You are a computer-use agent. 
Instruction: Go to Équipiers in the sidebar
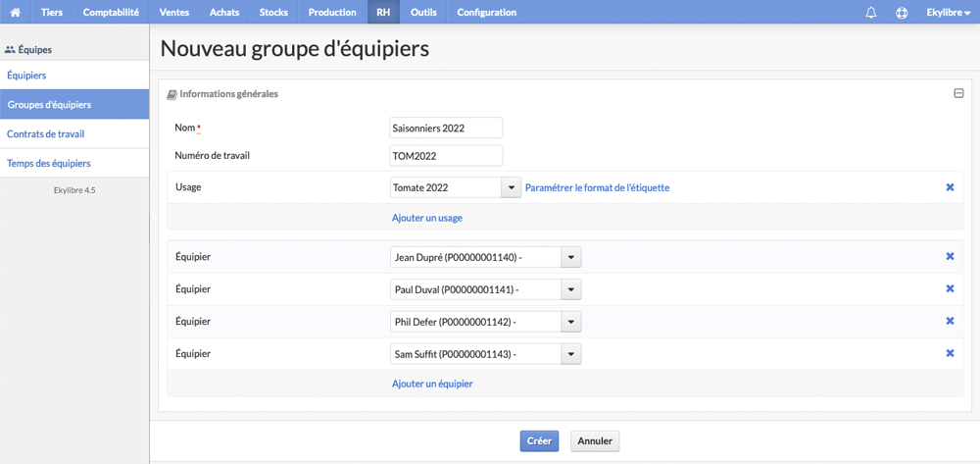click(74, 75)
